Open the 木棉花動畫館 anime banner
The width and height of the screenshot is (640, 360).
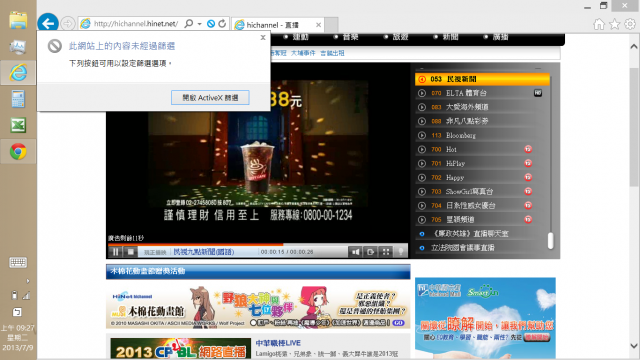coord(258,307)
